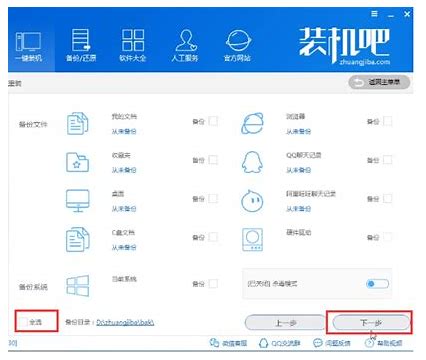426x360 pixels.
Task: Click the 我的文档 item name
Action: 124,116
